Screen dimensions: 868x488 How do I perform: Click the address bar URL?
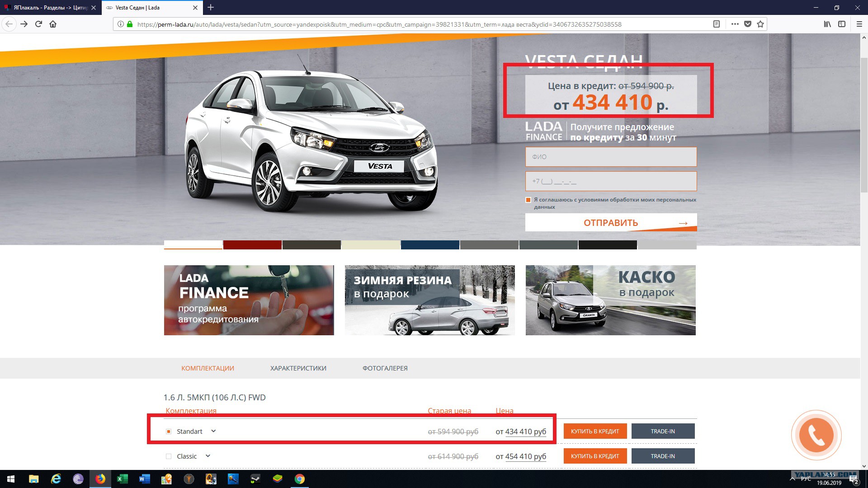tap(379, 24)
